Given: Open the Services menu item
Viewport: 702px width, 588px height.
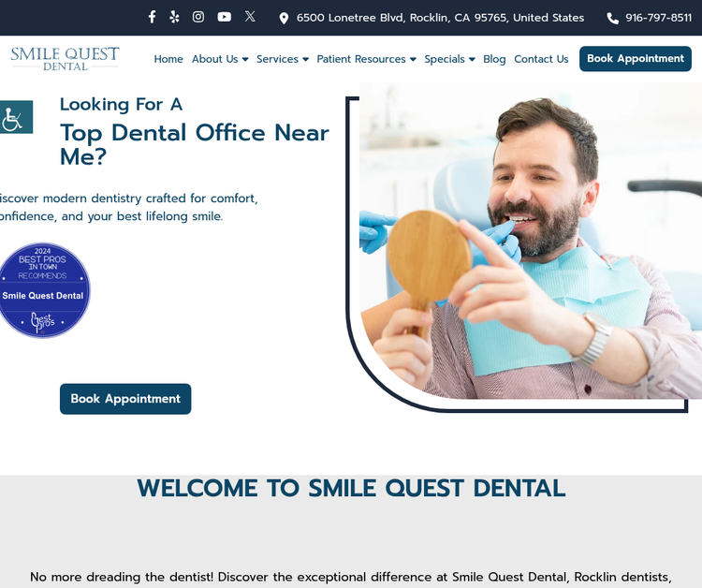Looking at the screenshot, I should point(277,59).
